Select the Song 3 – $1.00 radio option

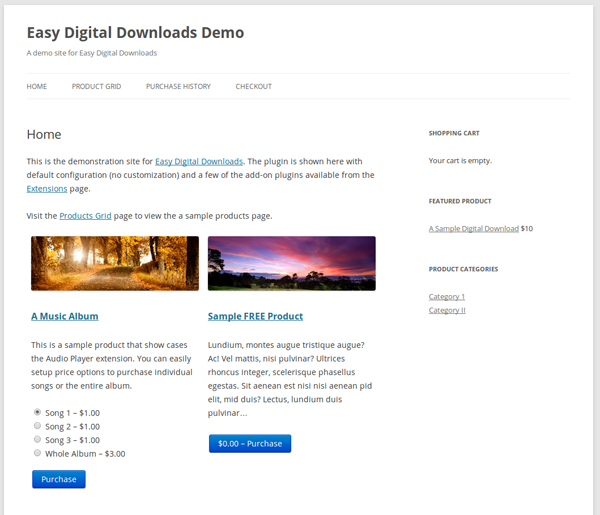[x=37, y=439]
